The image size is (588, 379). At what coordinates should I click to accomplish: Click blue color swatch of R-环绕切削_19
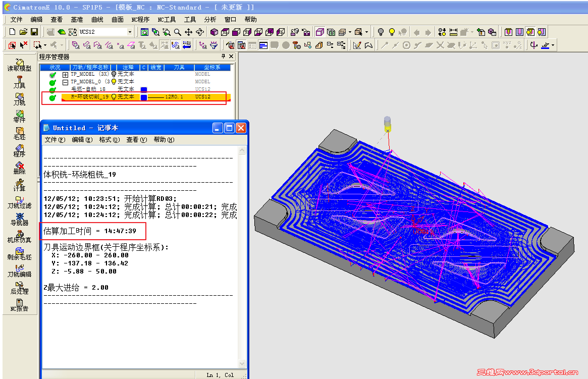tap(144, 97)
